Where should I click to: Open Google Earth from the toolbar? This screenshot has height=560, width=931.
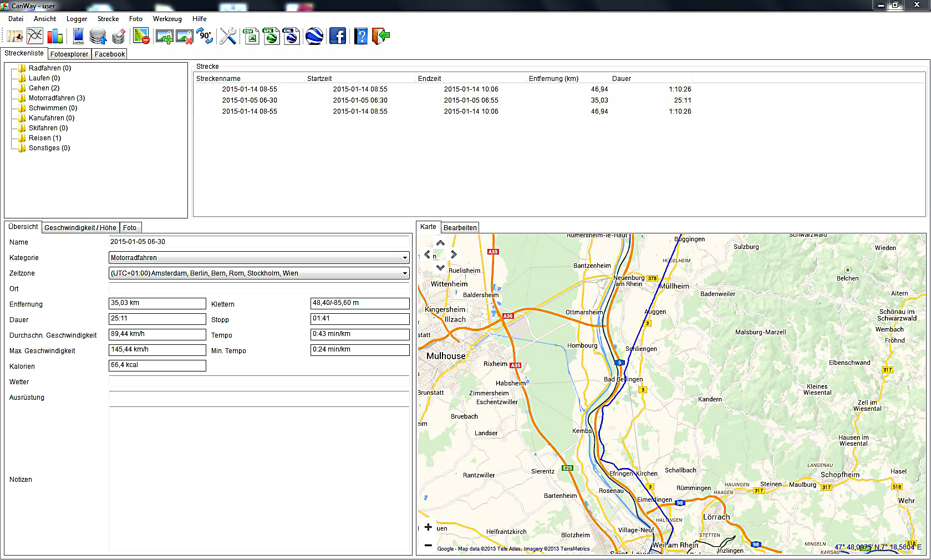click(314, 37)
